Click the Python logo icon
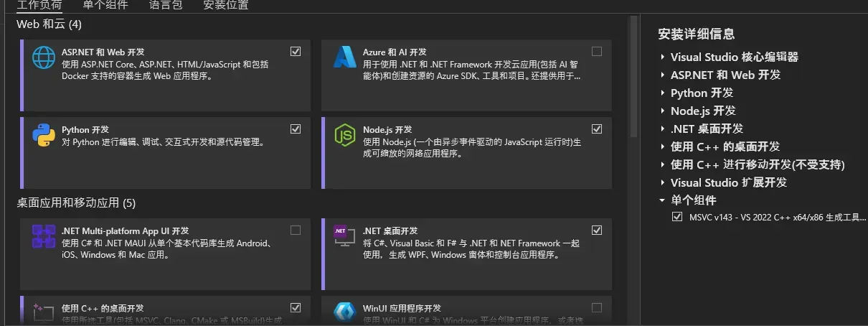 tap(44, 135)
